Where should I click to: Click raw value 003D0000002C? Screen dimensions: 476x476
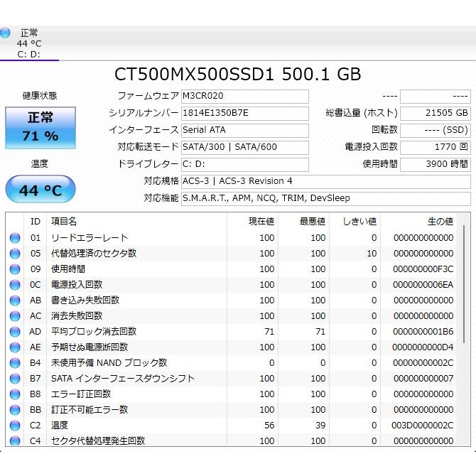[x=423, y=426]
